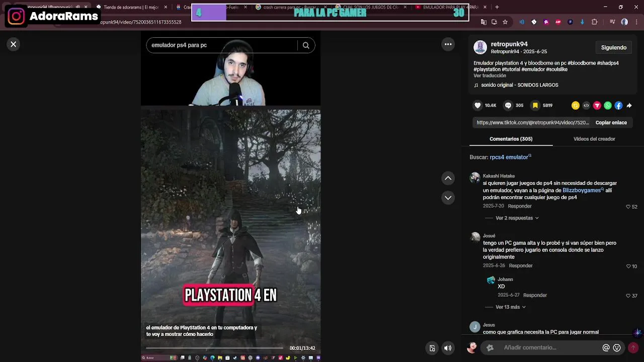Viewport: 644px width, 362px height.
Task: Like the video with the heart icon
Action: click(x=477, y=106)
